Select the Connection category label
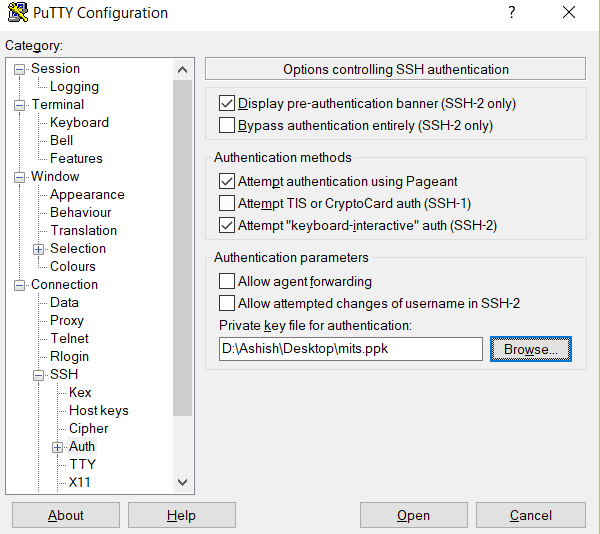Screen dimensions: 600x534 (x=65, y=285)
